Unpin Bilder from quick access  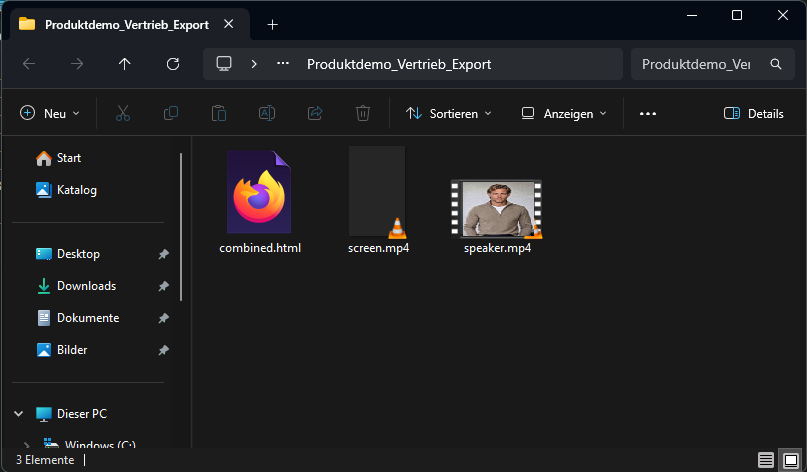pos(163,350)
